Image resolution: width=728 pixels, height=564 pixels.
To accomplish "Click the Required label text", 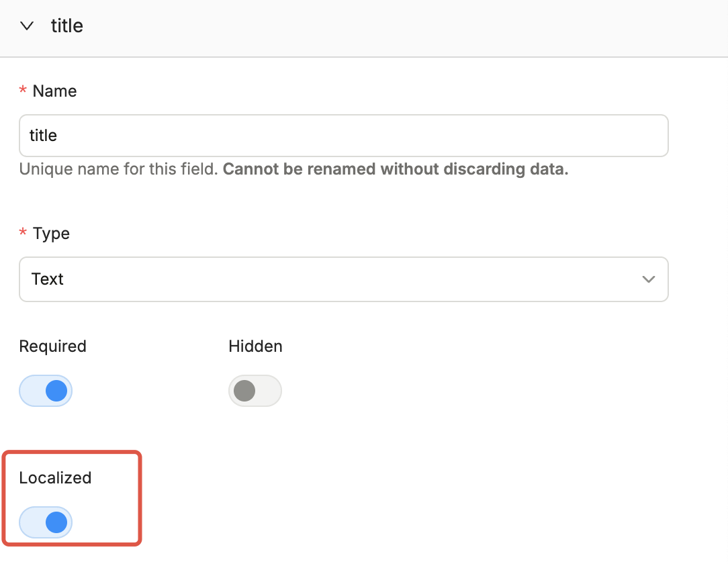I will tap(52, 346).
